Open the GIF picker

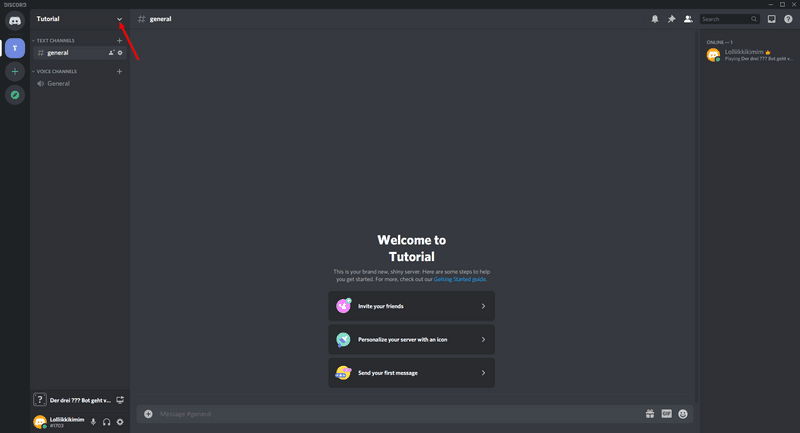pyautogui.click(x=666, y=414)
